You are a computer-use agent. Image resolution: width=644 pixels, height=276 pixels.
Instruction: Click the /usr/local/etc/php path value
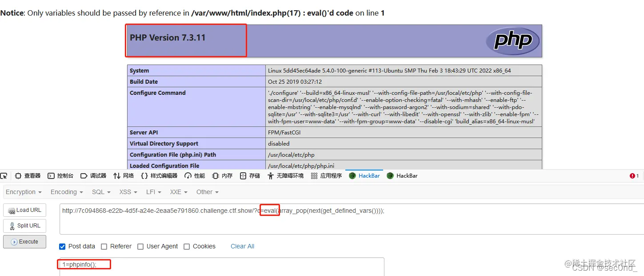291,154
